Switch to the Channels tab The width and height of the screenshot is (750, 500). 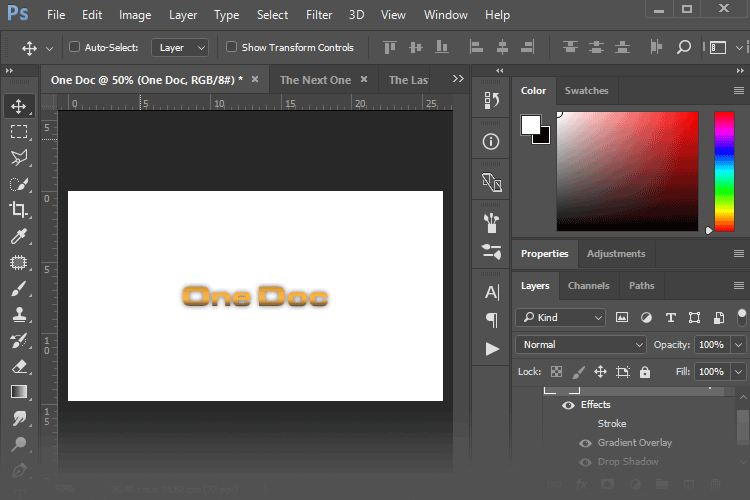coord(588,286)
